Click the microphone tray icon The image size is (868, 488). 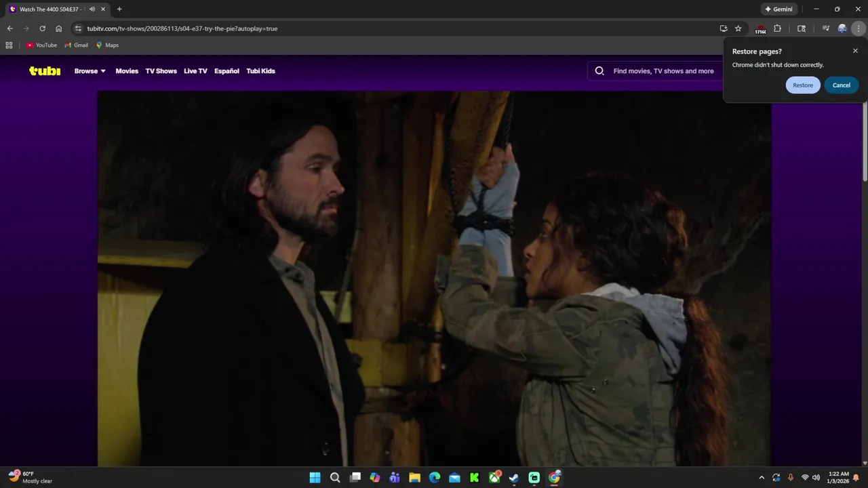790,478
